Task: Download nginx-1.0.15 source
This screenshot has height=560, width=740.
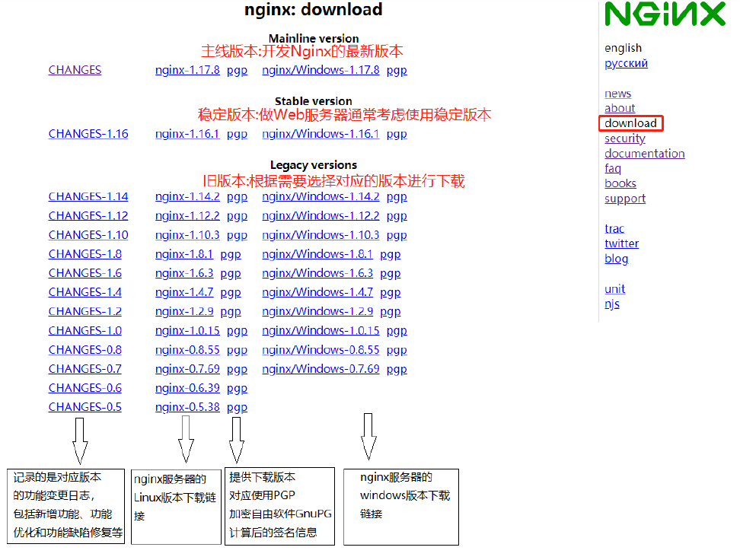Action: (x=187, y=331)
